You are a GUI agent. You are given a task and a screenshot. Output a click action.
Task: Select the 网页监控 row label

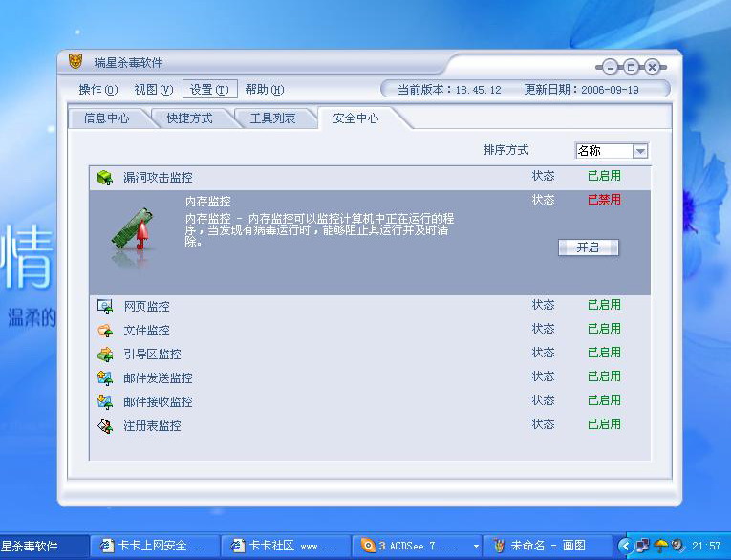(x=146, y=307)
